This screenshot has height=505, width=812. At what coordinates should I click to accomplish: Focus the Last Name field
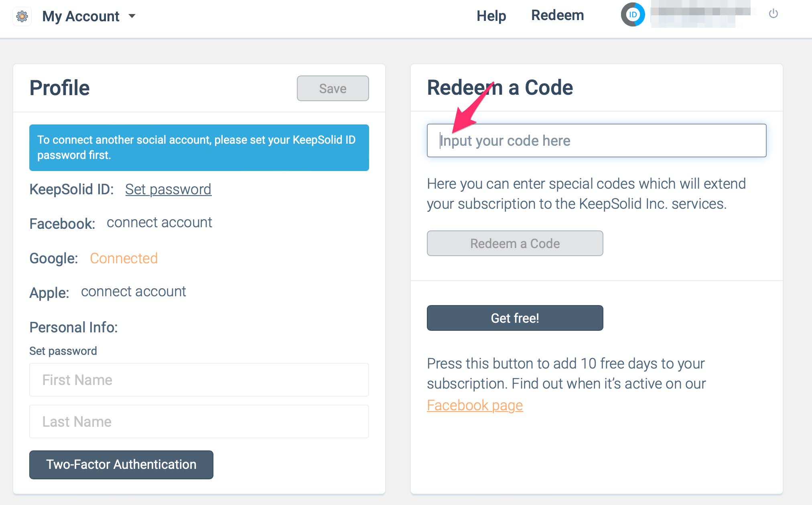click(x=199, y=422)
